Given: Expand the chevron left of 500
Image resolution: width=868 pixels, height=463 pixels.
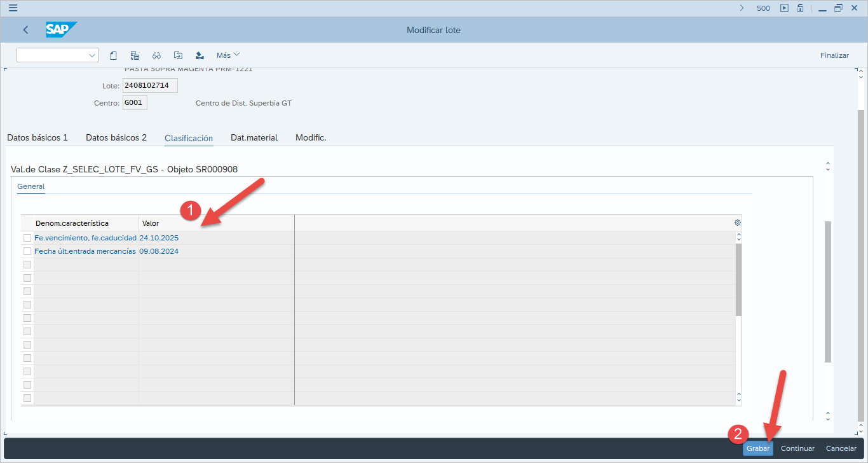Looking at the screenshot, I should (x=742, y=8).
